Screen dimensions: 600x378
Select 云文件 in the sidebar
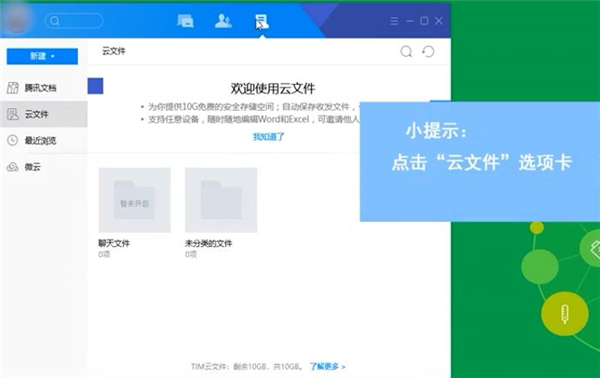click(44, 114)
